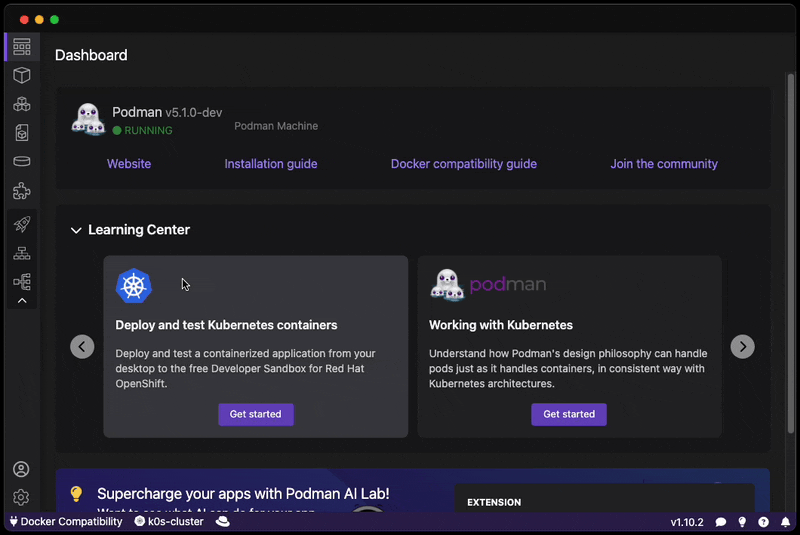The image size is (800, 535).
Task: Get started with Working with Kubernetes
Action: [x=569, y=414]
